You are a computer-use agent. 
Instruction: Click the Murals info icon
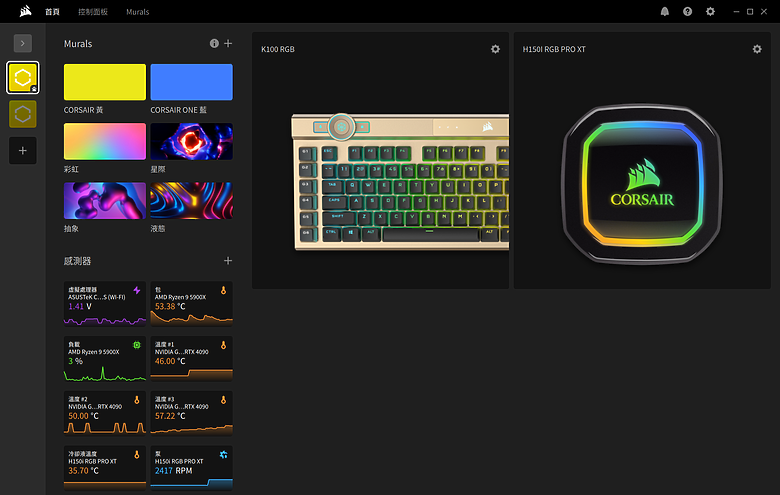click(214, 43)
